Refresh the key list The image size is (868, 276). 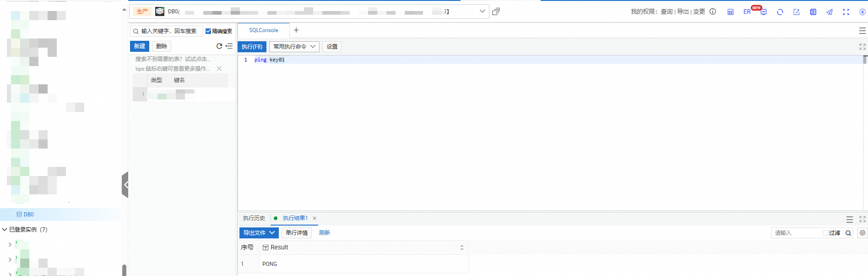(219, 46)
